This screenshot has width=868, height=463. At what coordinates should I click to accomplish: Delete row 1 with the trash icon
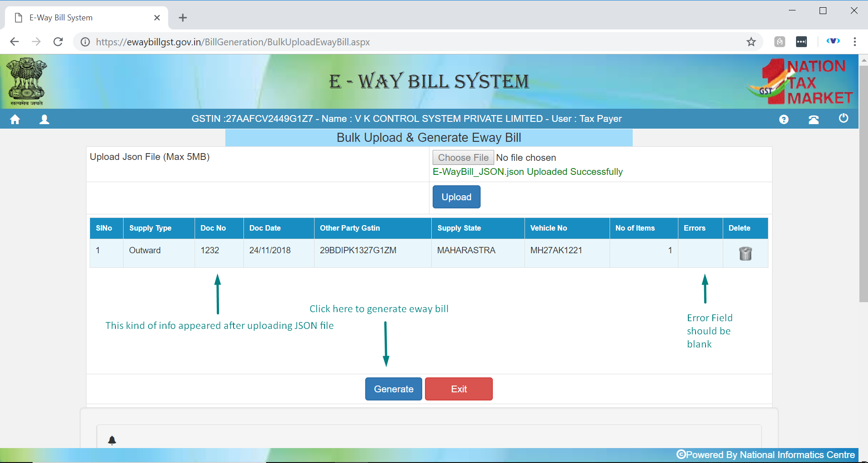click(x=745, y=253)
